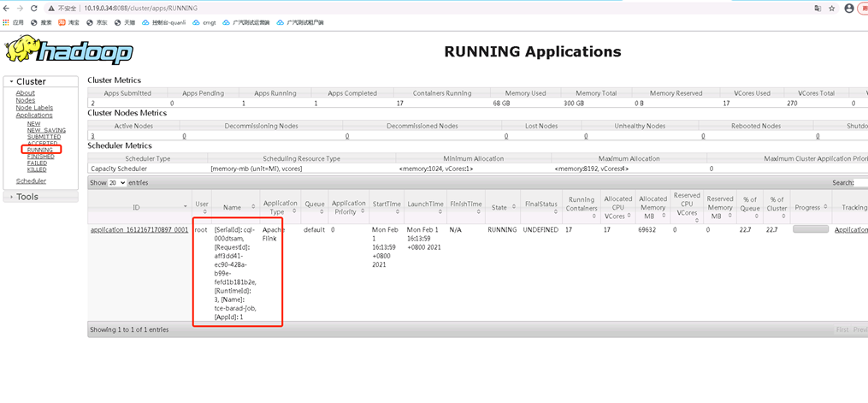Sort table by User column
The width and height of the screenshot is (868, 403).
pos(202,207)
